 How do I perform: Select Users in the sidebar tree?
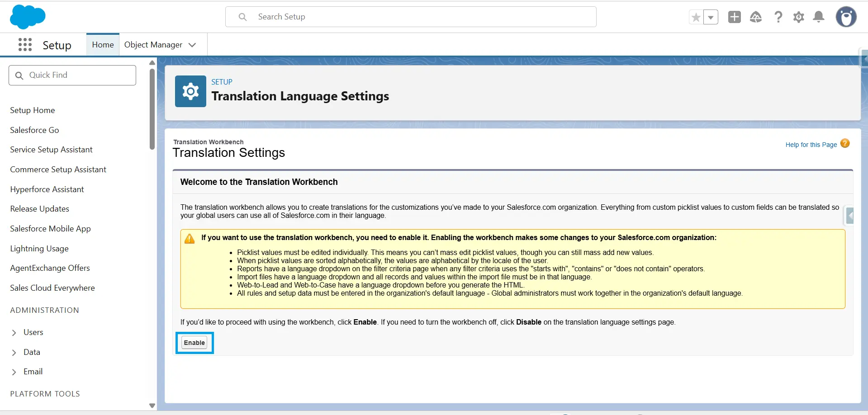[33, 332]
